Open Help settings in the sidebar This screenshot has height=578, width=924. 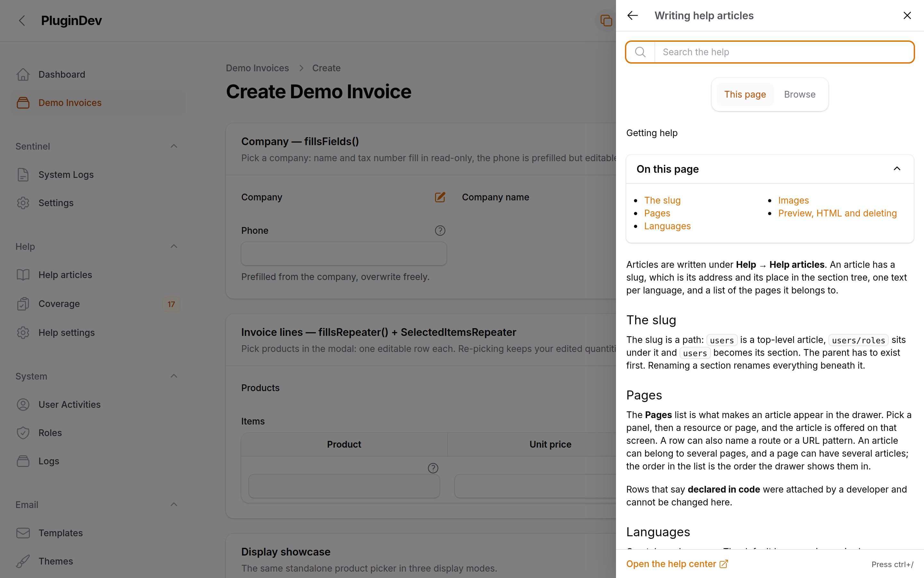coord(98,333)
